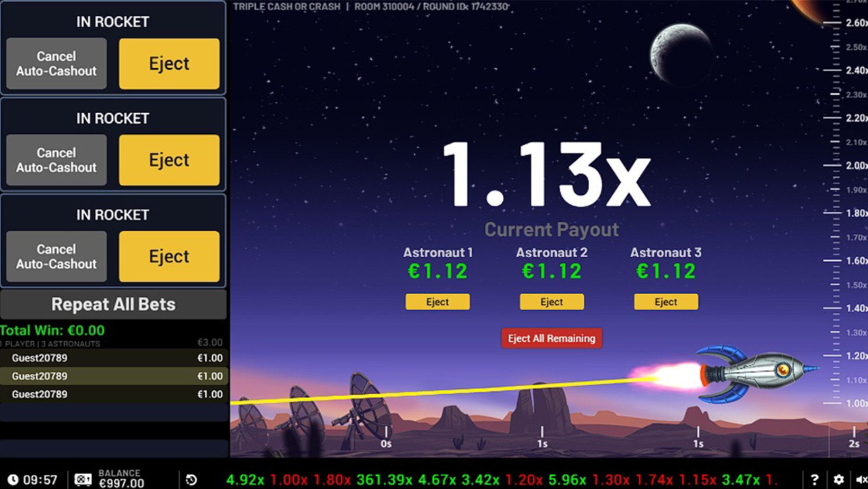Open the settings gear icon
The image size is (868, 489).
[839, 479]
